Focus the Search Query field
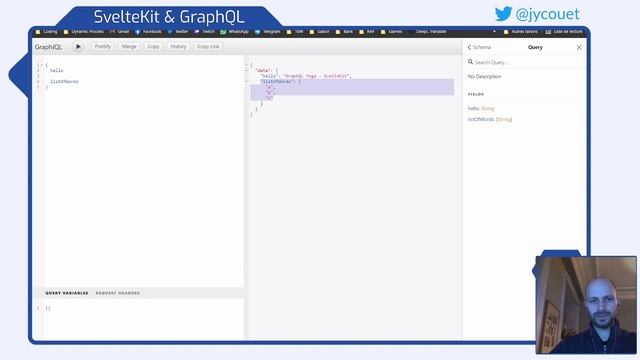Image resolution: width=640 pixels, height=360 pixels. pos(527,62)
